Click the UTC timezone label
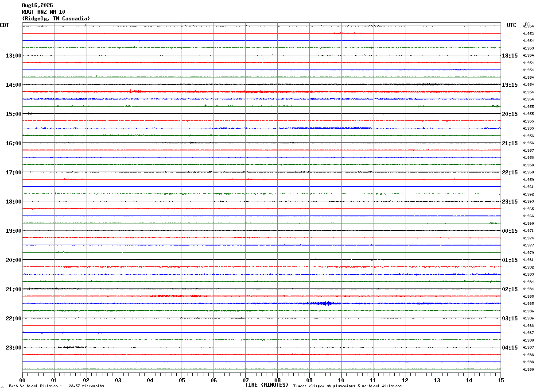 coord(512,25)
